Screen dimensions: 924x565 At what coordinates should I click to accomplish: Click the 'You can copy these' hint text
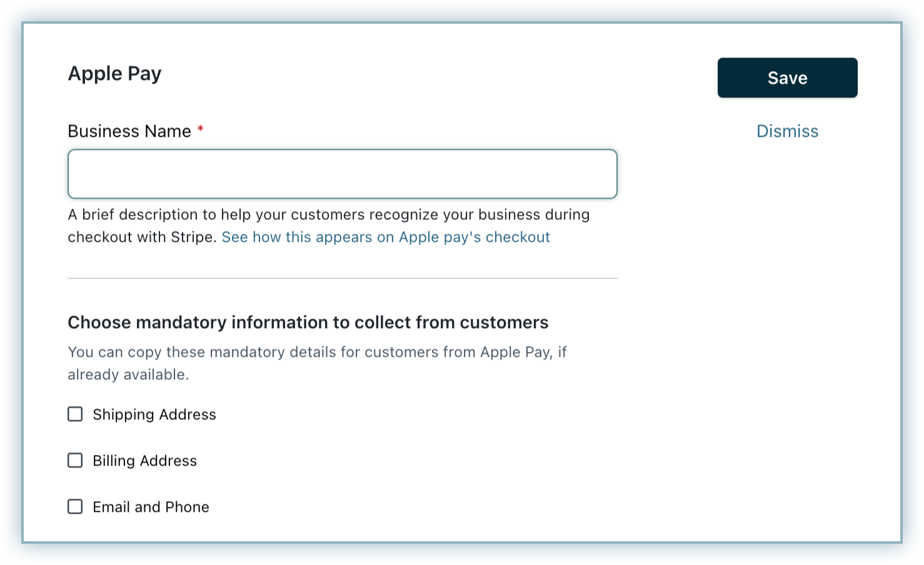[x=316, y=352]
